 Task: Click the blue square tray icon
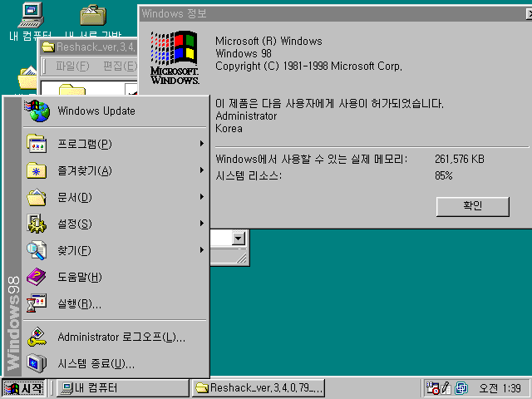click(461, 388)
